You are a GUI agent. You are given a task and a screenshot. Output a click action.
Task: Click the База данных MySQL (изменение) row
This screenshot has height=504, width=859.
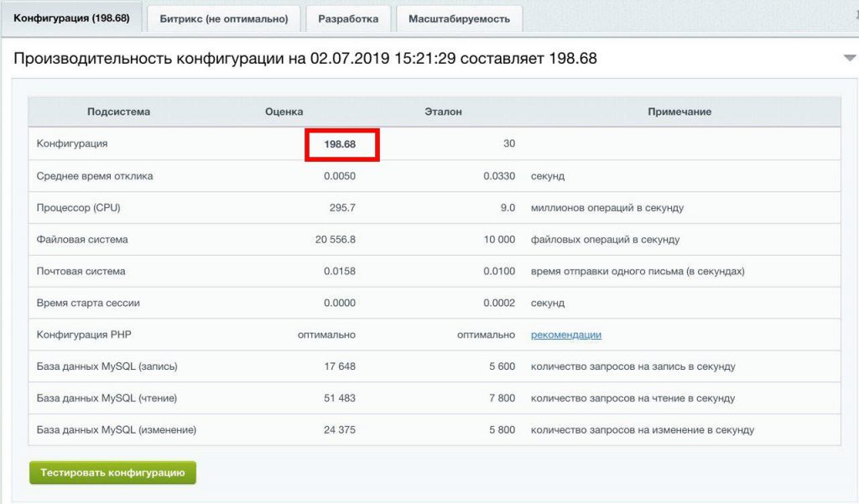[116, 430]
